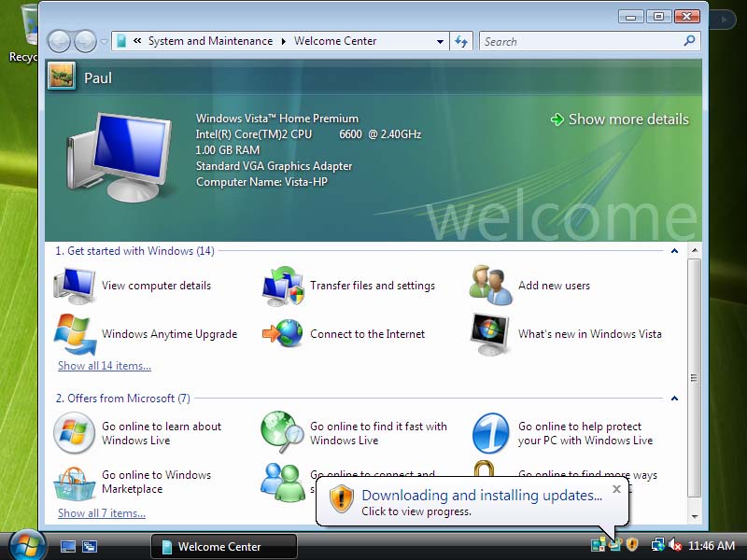Click Show all 7 items link
This screenshot has width=747, height=560.
[102, 513]
